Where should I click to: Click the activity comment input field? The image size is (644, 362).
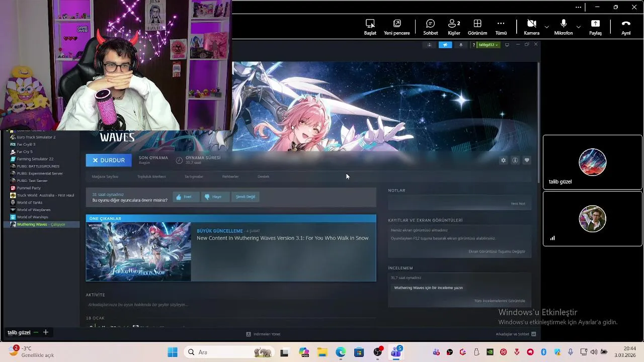coord(230,305)
